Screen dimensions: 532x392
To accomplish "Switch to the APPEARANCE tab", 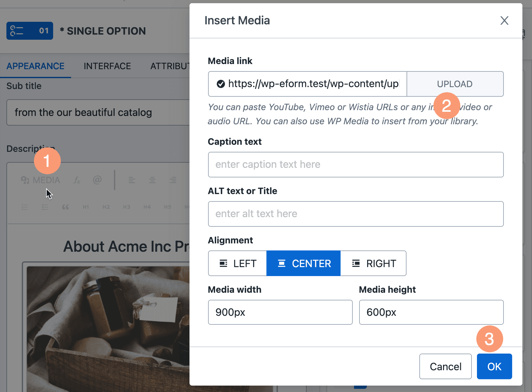I will tap(36, 66).
